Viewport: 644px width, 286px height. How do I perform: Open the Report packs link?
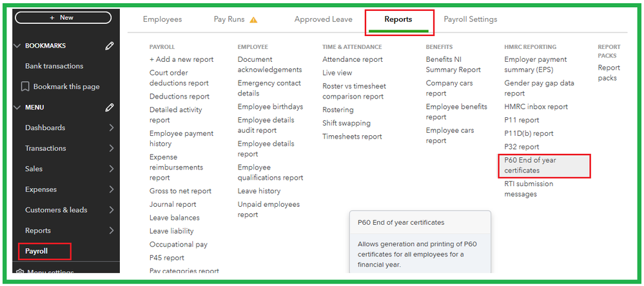609,73
